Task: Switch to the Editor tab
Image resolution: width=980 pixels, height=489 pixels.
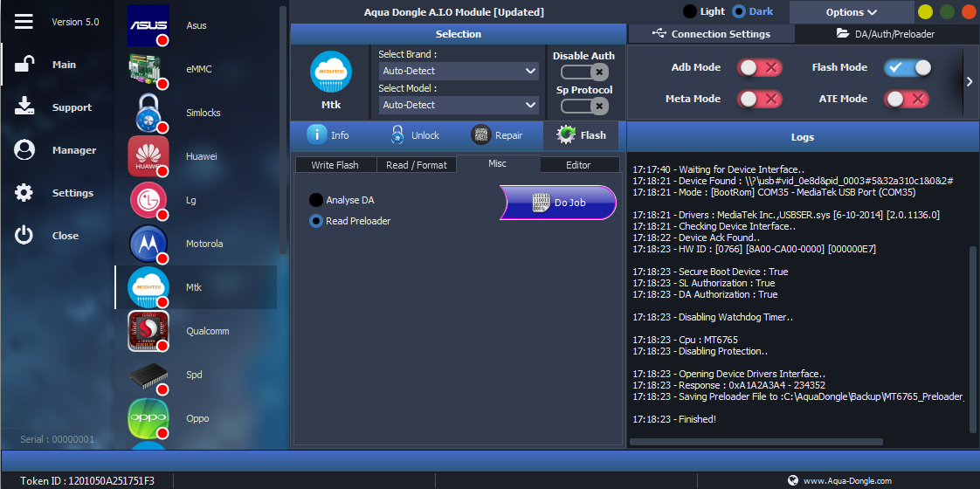Action: pos(578,165)
